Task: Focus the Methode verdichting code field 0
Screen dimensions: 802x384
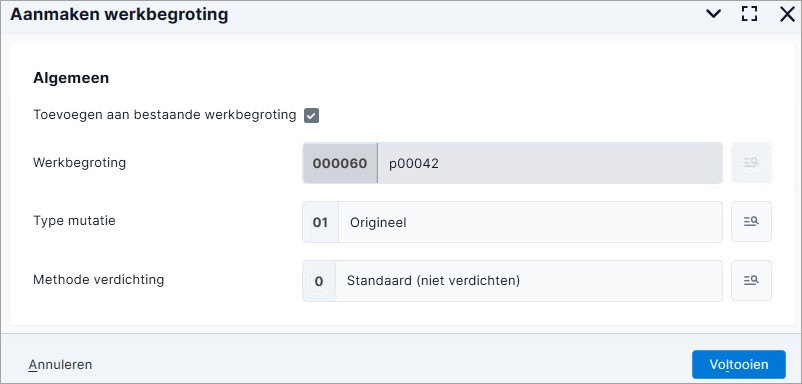Action: click(x=319, y=281)
